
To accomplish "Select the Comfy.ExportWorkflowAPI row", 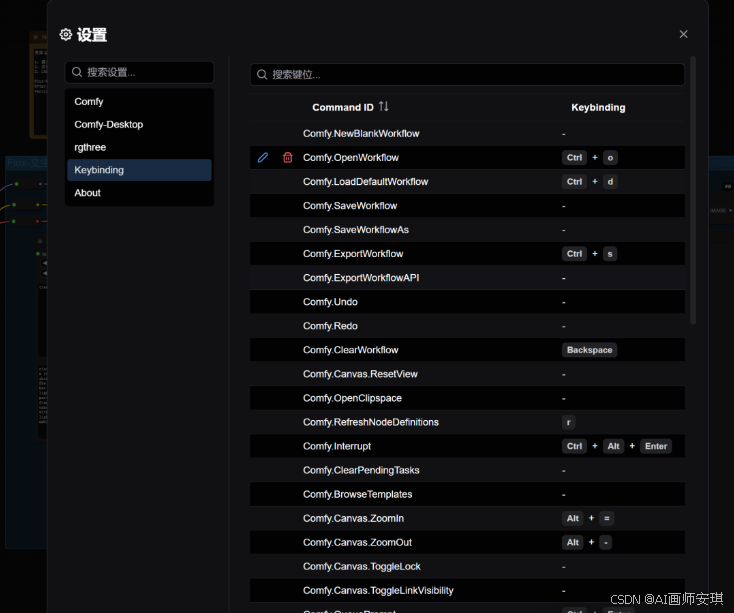I will 467,278.
